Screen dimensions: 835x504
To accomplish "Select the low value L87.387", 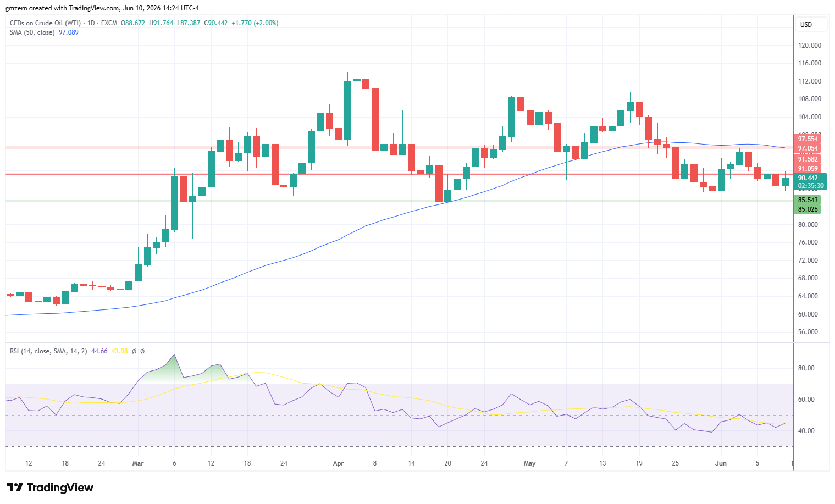I will coord(189,23).
